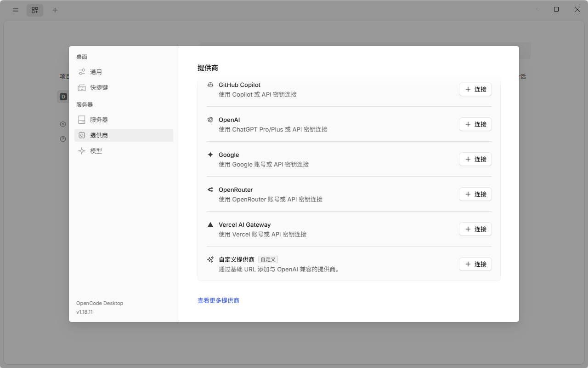The width and height of the screenshot is (588, 368).
Task: Select the 提供商 sidebar item
Action: click(124, 135)
